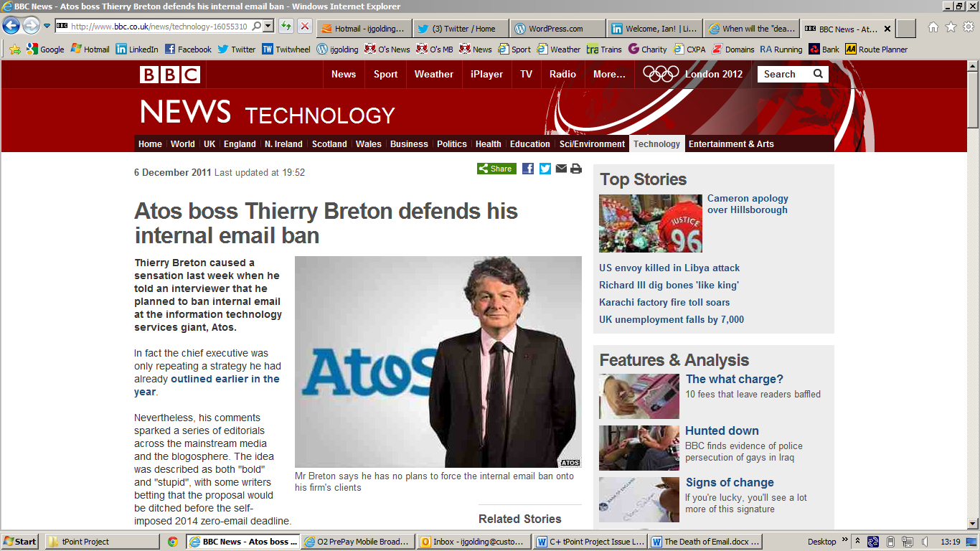The image size is (980, 551).
Task: Click in the BBC Search field
Action: click(783, 74)
